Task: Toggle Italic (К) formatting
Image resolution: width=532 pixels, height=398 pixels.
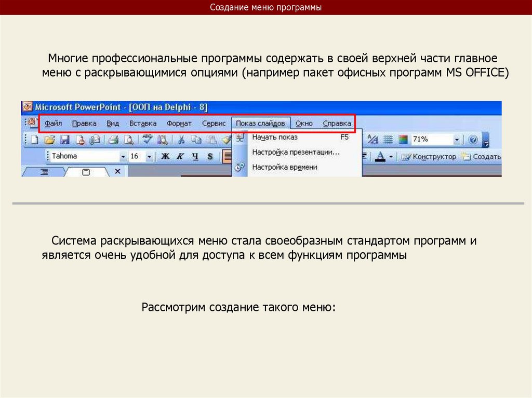Action: 180,156
